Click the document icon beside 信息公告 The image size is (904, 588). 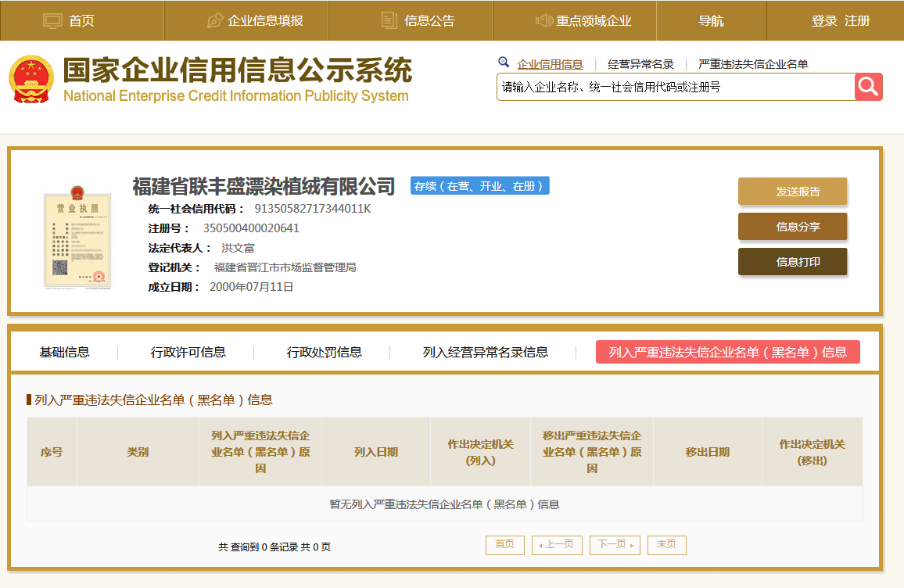389,21
